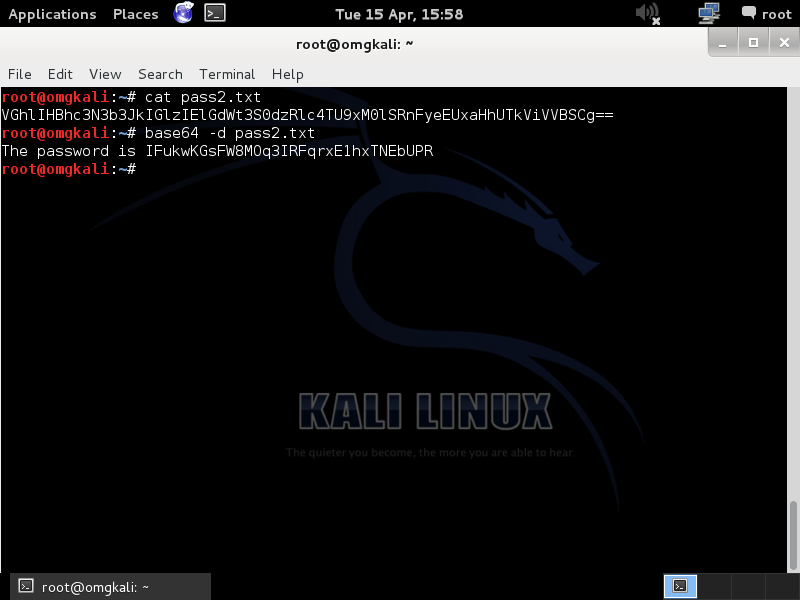Switch to the second workspace
800x600 pixels.
click(714, 586)
